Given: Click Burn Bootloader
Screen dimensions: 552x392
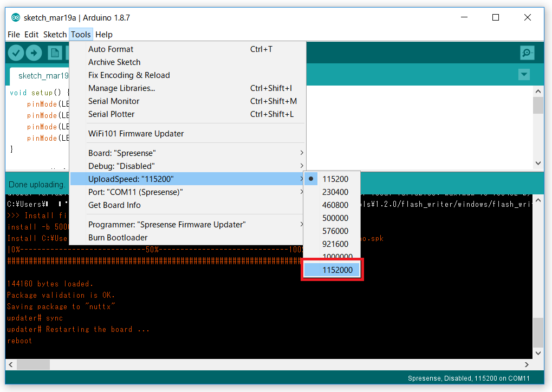Looking at the screenshot, I should click(x=118, y=238).
